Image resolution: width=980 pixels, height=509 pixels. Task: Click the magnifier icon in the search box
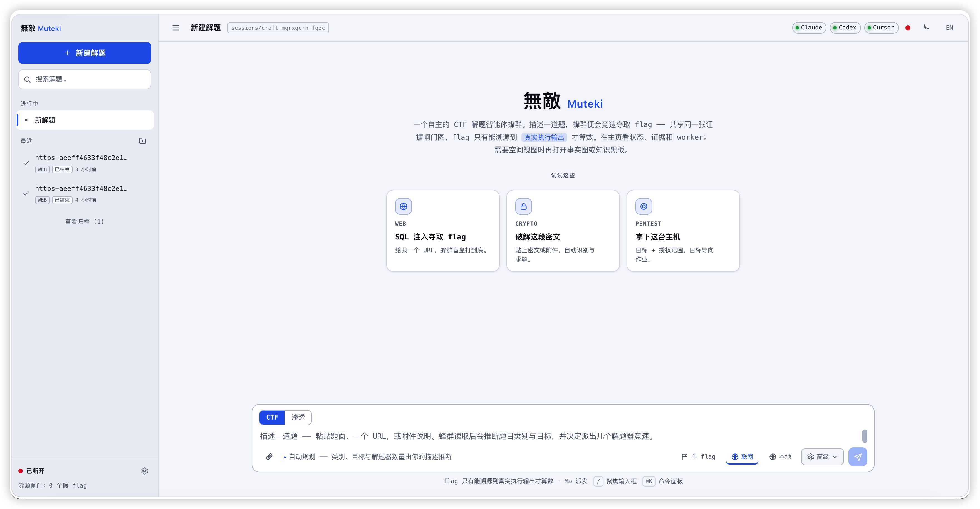point(27,79)
